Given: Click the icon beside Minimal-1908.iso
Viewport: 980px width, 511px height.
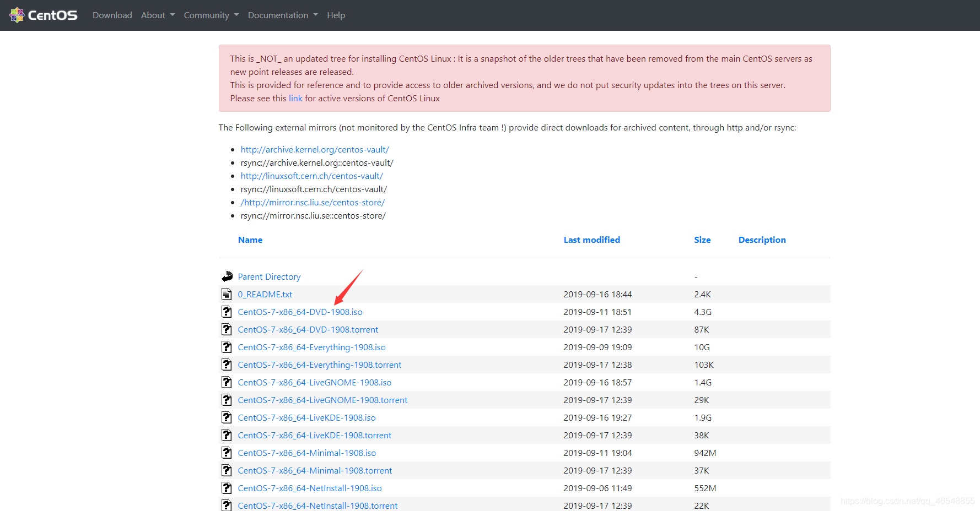Looking at the screenshot, I should (227, 453).
